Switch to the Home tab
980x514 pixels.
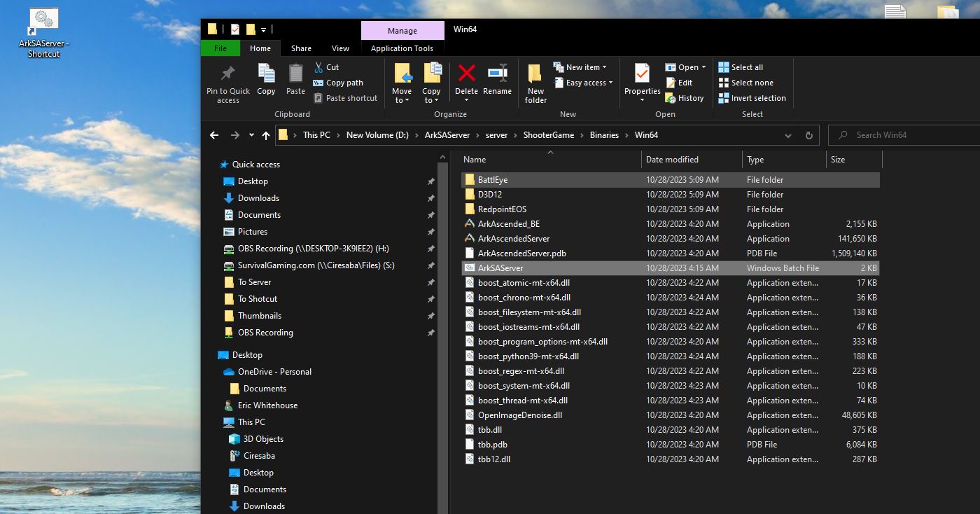coord(260,48)
